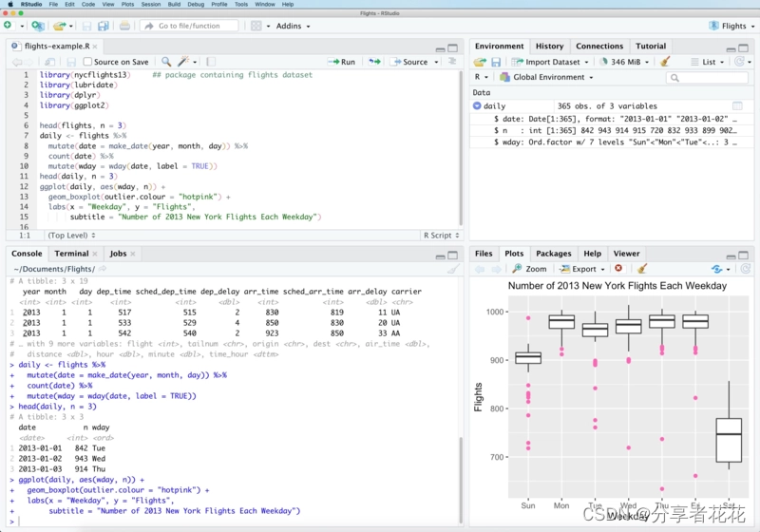Clear the console with broom icon
Screen dimensions: 760x532
pos(453,269)
